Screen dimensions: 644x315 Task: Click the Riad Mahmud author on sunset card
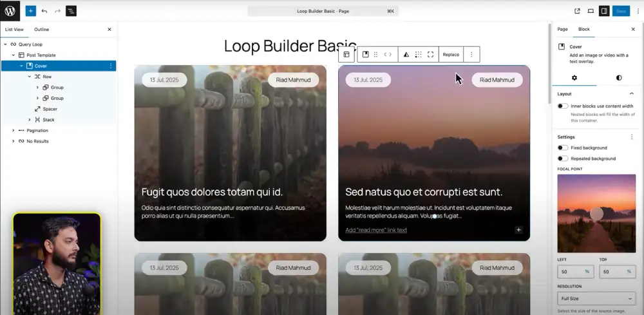click(497, 80)
